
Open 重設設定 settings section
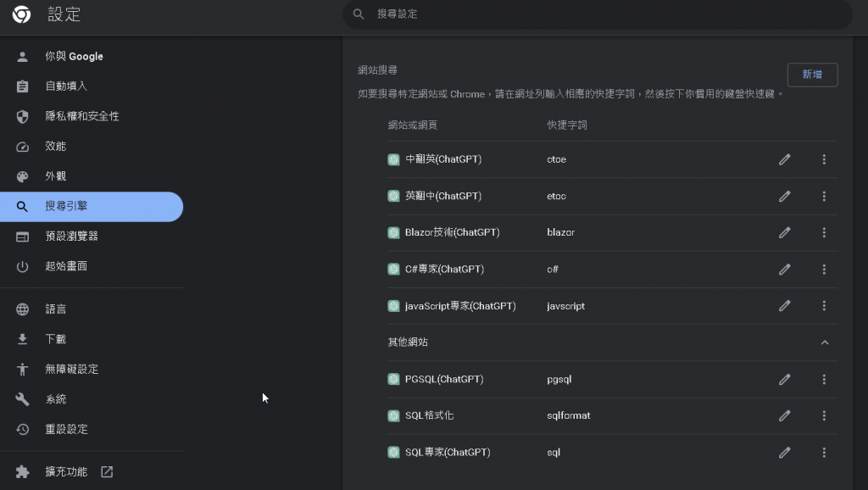click(92, 429)
